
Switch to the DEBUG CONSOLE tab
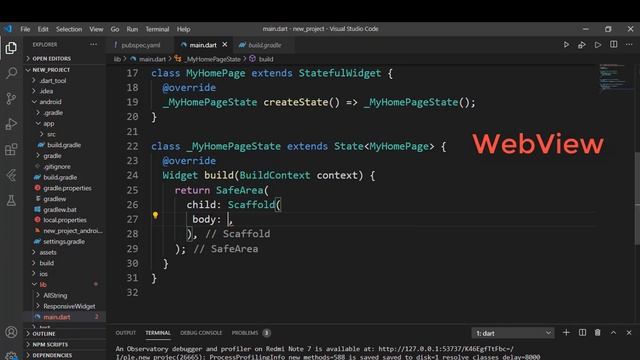(x=201, y=333)
